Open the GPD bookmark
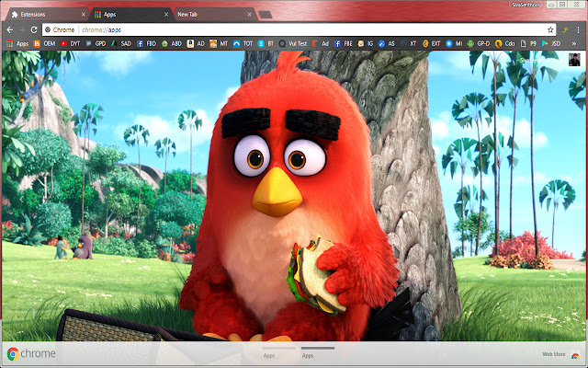Viewport: 588px width, 368px height. pyautogui.click(x=96, y=43)
